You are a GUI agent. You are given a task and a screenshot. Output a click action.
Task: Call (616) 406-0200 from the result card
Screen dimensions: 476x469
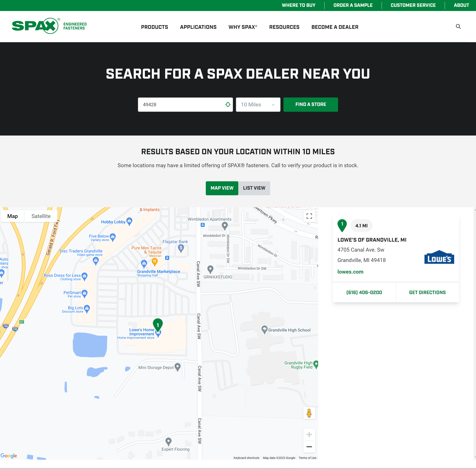(x=364, y=292)
